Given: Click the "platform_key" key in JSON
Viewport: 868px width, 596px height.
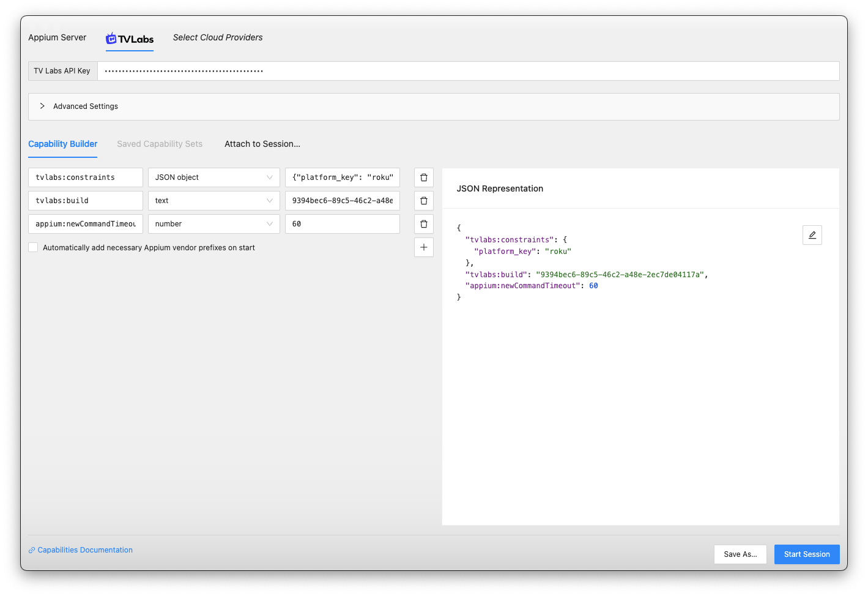Looking at the screenshot, I should pyautogui.click(x=505, y=251).
